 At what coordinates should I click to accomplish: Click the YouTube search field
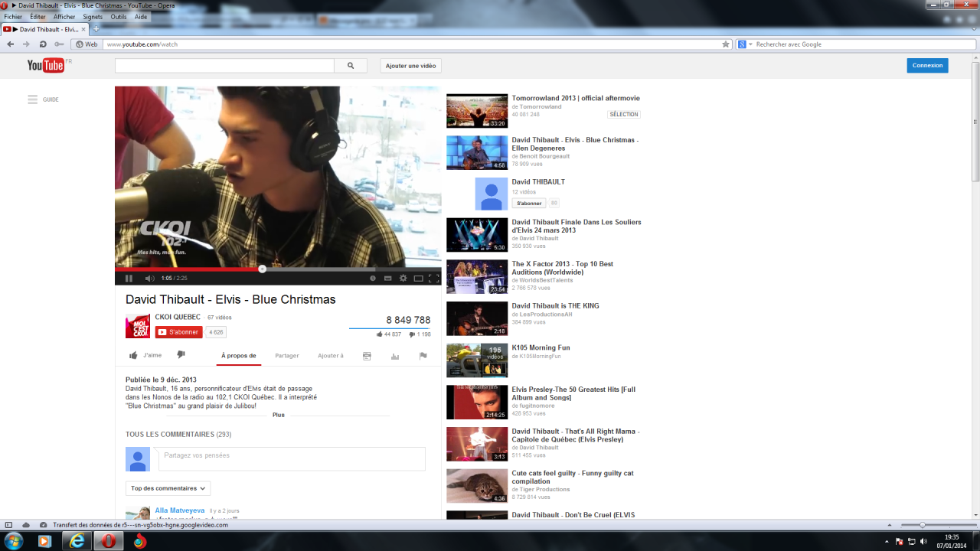pos(224,66)
